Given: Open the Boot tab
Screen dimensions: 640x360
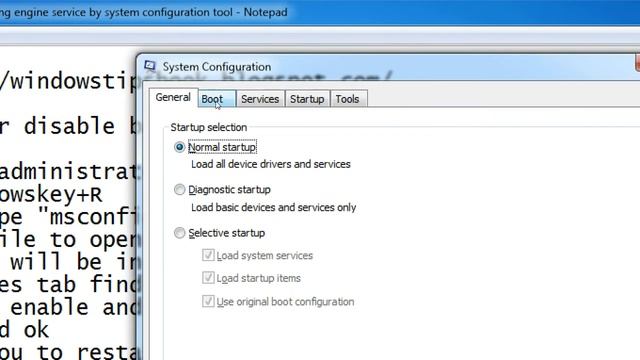Looking at the screenshot, I should point(217,99).
